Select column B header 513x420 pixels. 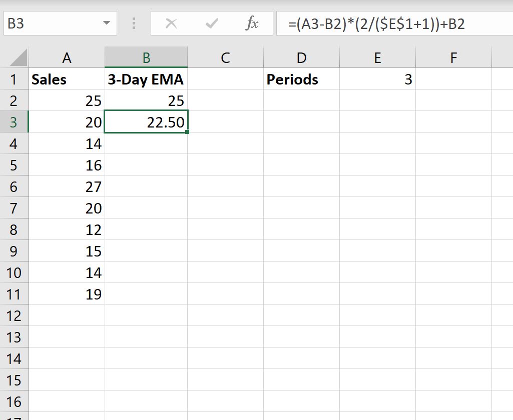pyautogui.click(x=146, y=57)
